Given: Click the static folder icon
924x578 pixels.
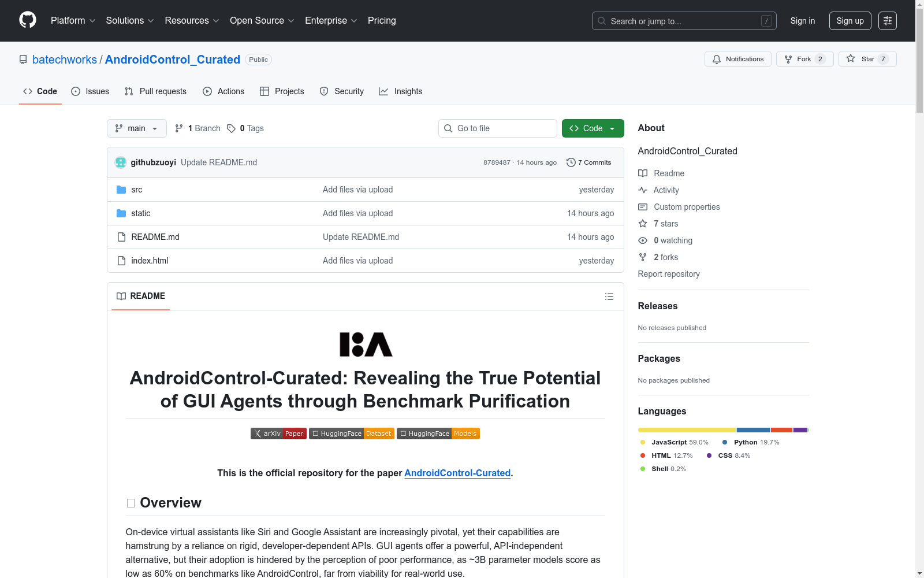Looking at the screenshot, I should pyautogui.click(x=121, y=213).
